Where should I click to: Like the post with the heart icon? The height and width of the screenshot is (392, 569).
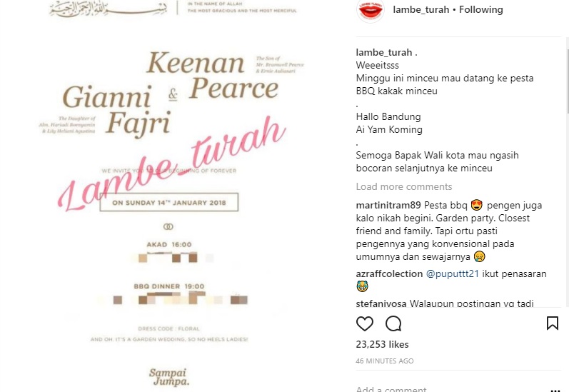tap(365, 323)
